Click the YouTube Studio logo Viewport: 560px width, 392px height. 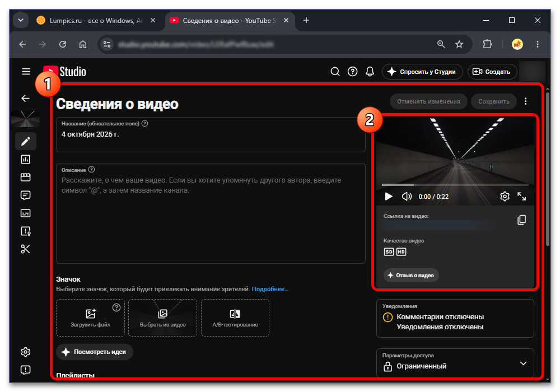(64, 72)
